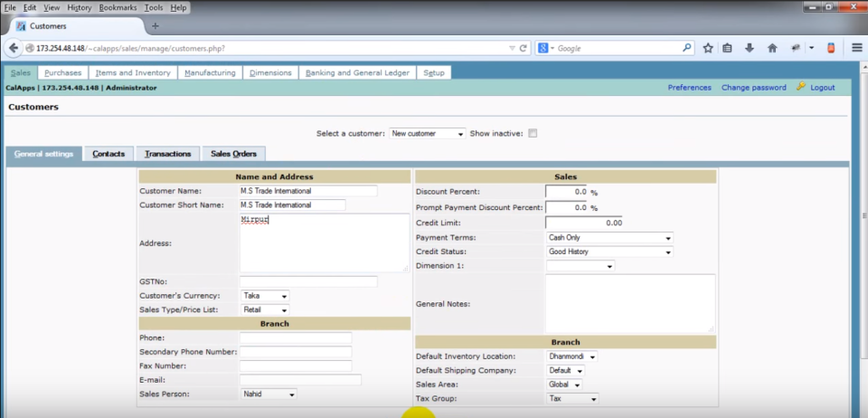Click the Google search engine icon

coord(543,48)
